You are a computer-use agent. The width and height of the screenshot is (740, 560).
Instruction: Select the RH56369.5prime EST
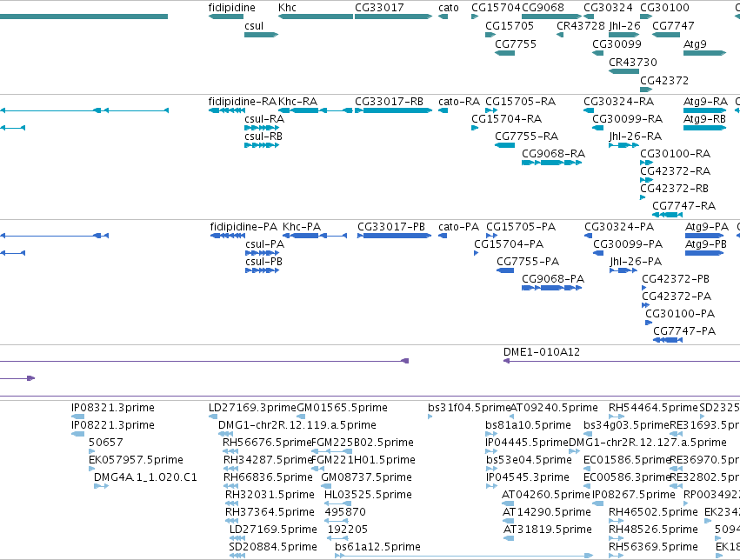(x=616, y=557)
